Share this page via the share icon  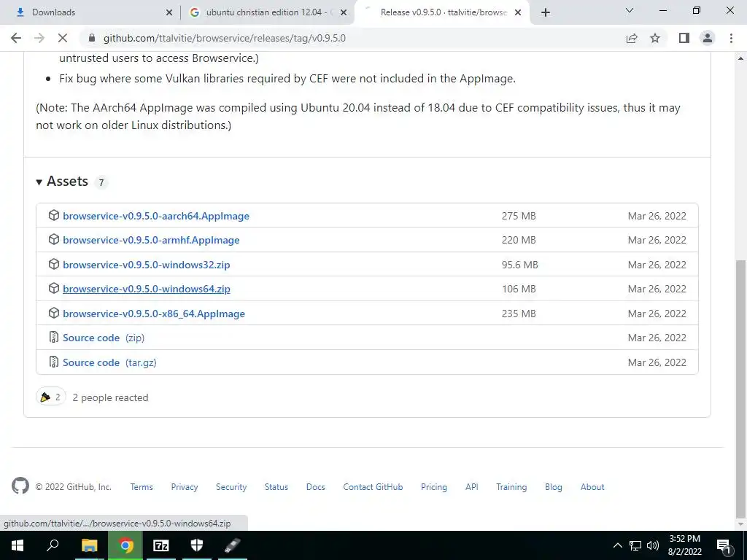[x=632, y=38]
